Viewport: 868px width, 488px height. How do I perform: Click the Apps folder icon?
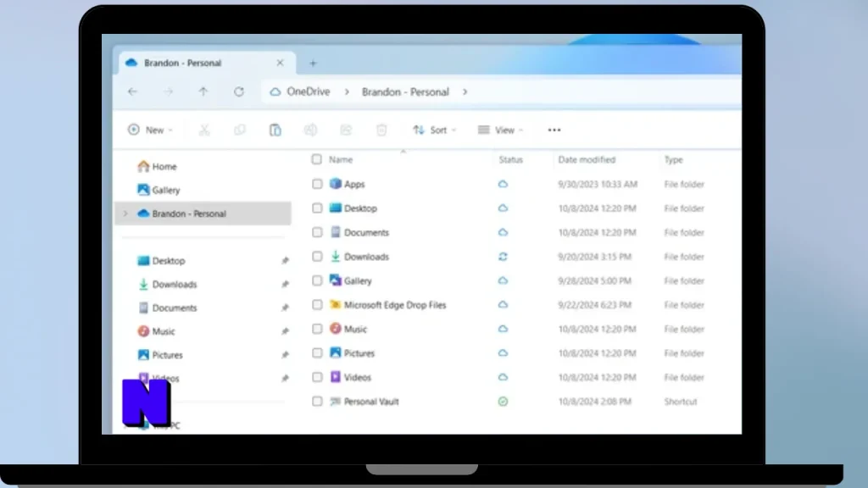336,184
